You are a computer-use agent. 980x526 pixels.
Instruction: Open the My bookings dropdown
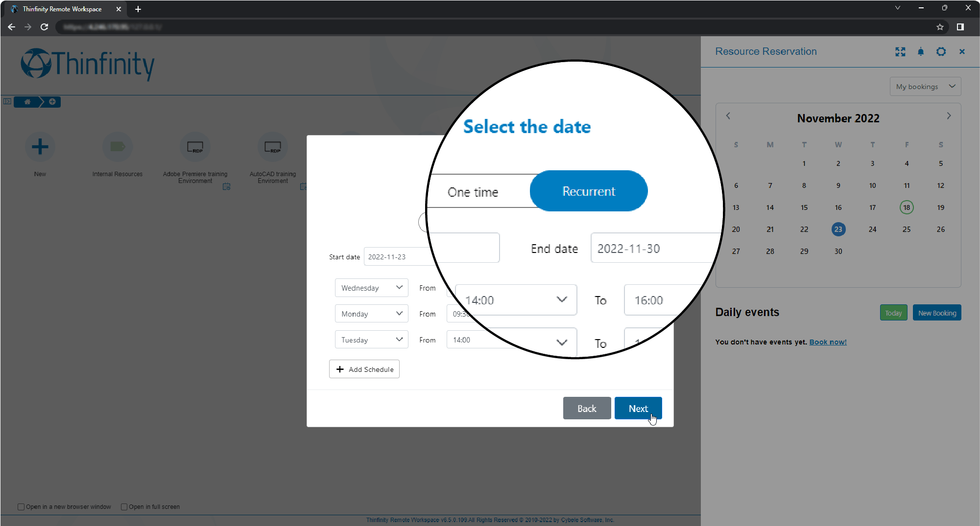(925, 86)
